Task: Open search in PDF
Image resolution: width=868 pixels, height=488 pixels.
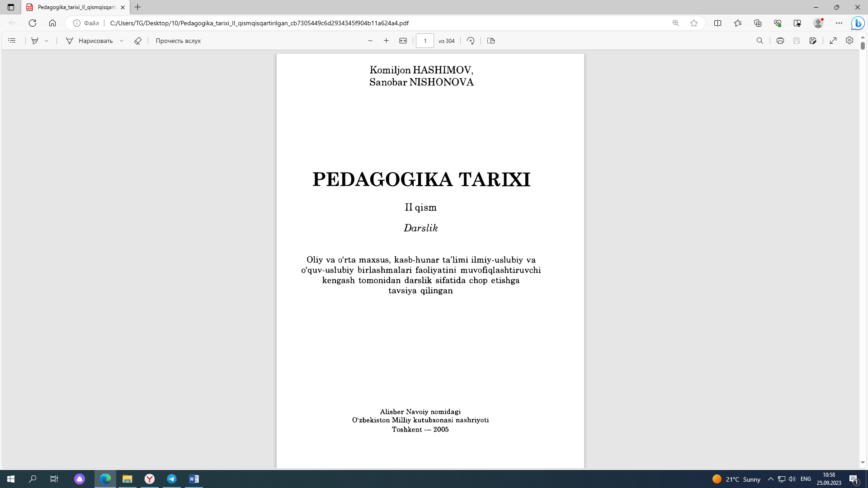Action: 760,41
